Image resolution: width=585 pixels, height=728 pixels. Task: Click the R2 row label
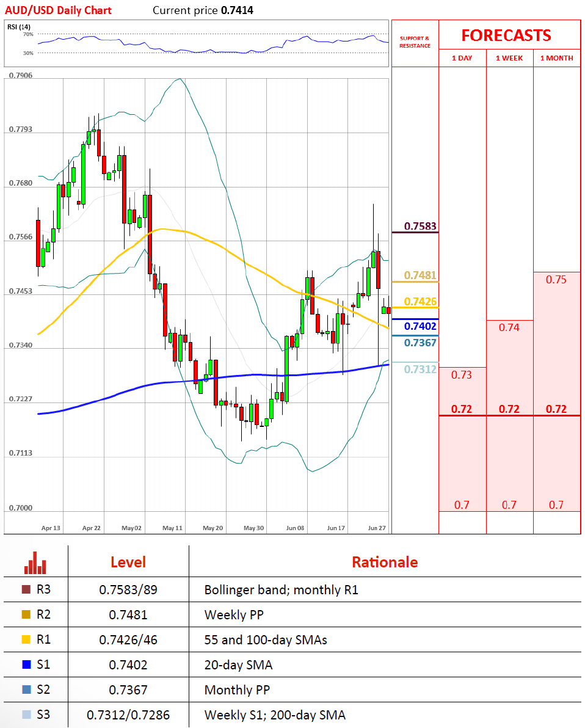click(43, 615)
